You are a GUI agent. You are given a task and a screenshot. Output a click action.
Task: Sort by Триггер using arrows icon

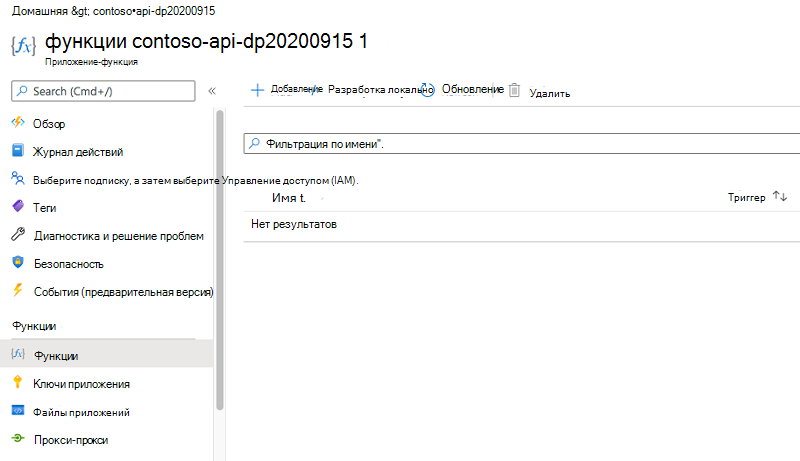[x=780, y=196]
